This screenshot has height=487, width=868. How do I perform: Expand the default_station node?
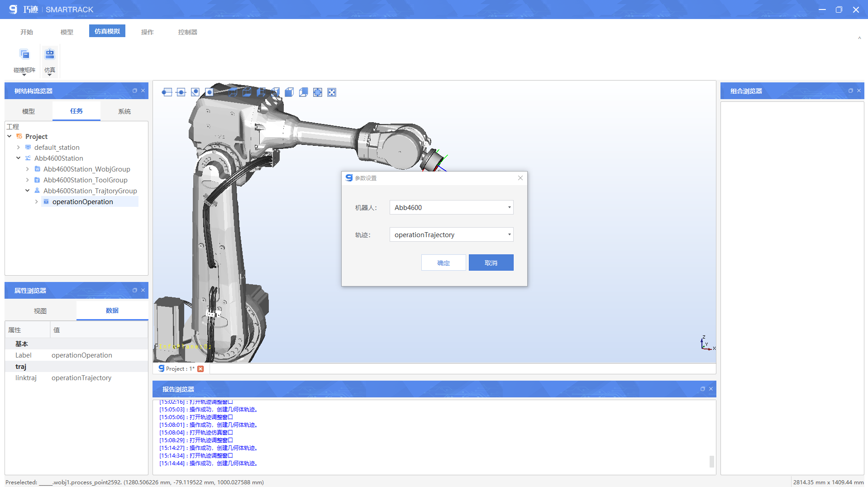[19, 147]
